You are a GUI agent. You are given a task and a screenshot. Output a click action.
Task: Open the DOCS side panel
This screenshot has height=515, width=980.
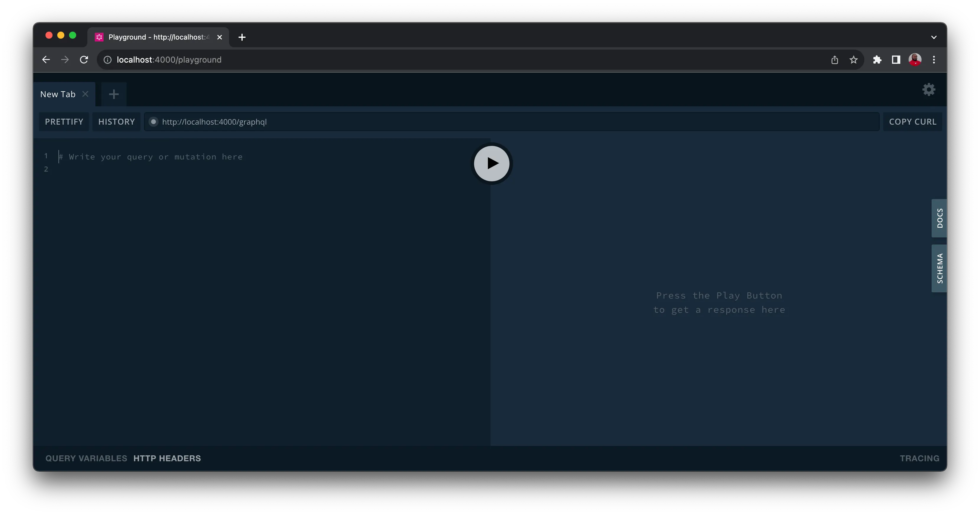coord(939,218)
